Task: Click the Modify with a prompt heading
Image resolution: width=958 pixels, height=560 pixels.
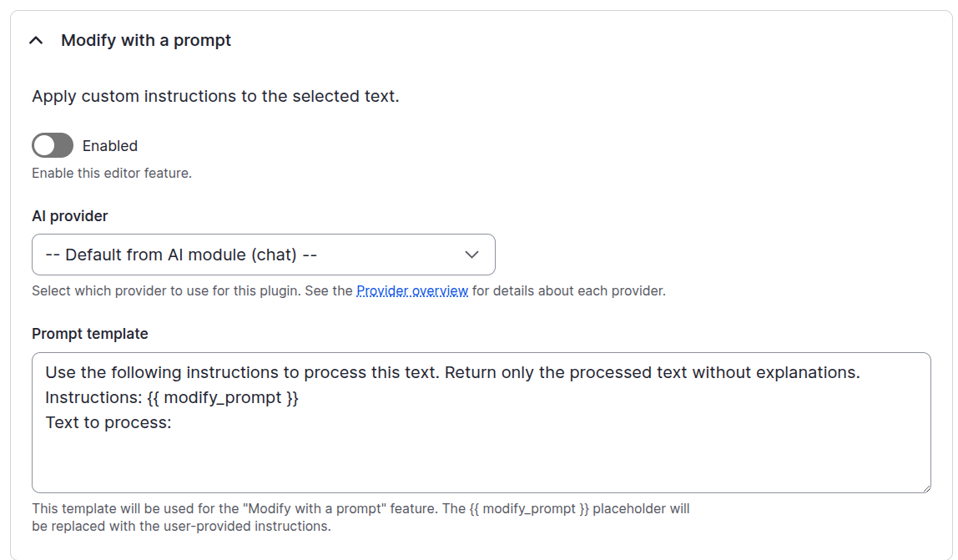Action: point(145,39)
